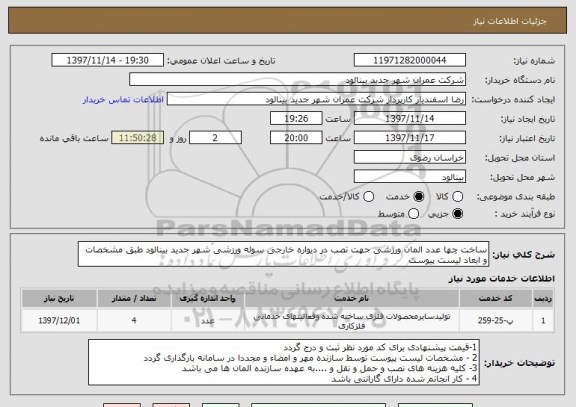Viewport: 576px width, 407px height.
Task: Click the row number cell 1
Action: pos(543,321)
